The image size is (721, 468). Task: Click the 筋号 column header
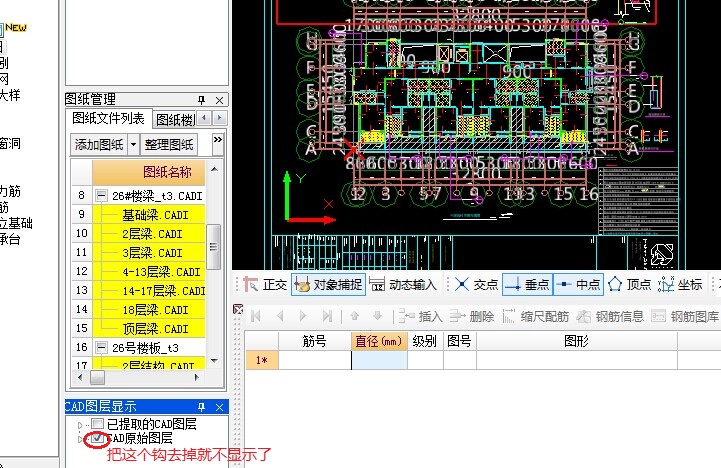click(315, 341)
